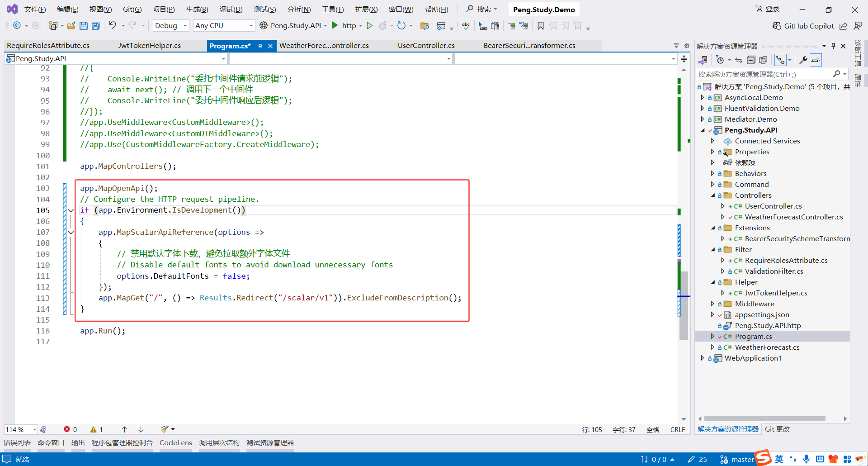Toggle the file nesting view button
Image resolution: width=868 pixels, height=466 pixels.
[780, 60]
